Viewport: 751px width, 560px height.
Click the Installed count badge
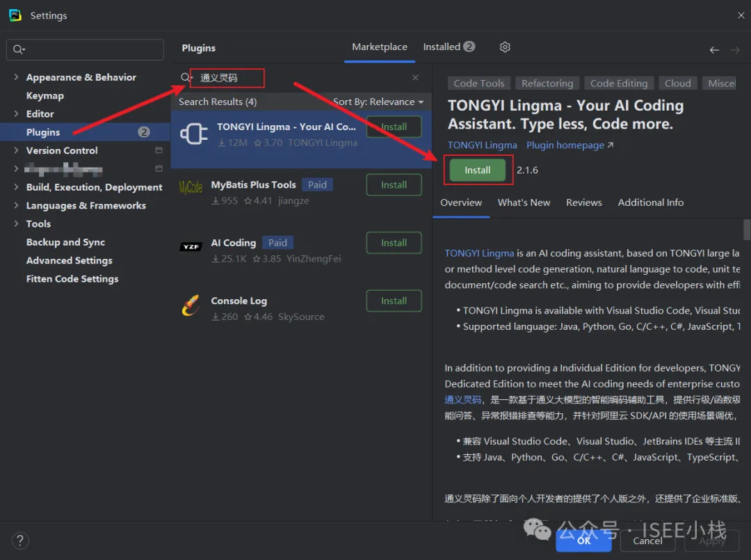[469, 47]
